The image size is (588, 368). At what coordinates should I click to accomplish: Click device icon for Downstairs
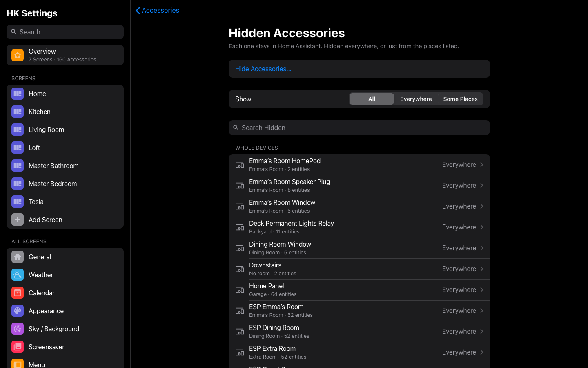click(240, 269)
